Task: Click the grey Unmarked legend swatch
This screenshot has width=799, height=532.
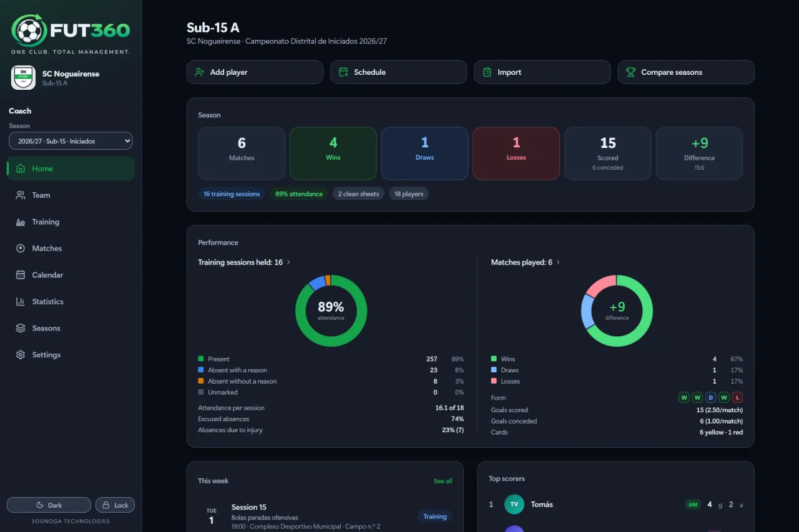Action: [x=201, y=392]
